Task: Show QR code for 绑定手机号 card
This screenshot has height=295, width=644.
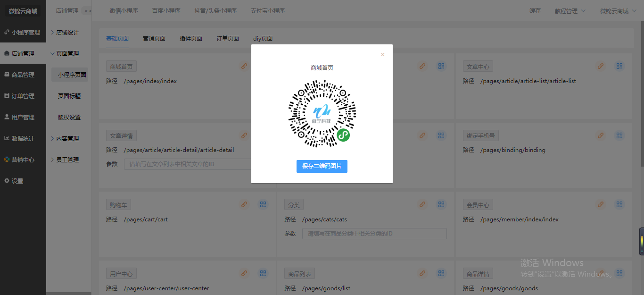Action: click(619, 135)
